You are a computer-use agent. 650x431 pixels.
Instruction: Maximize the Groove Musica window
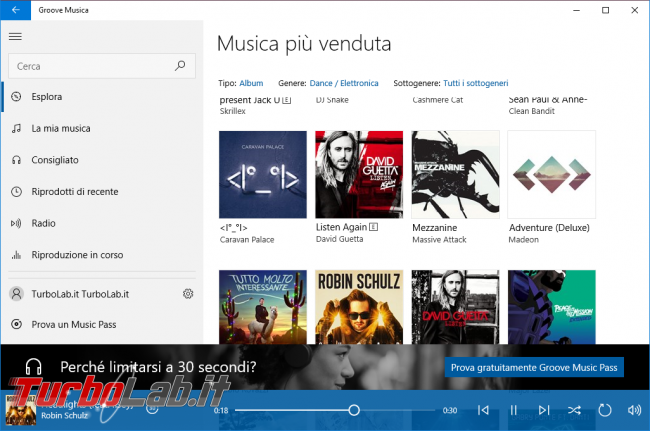[605, 10]
